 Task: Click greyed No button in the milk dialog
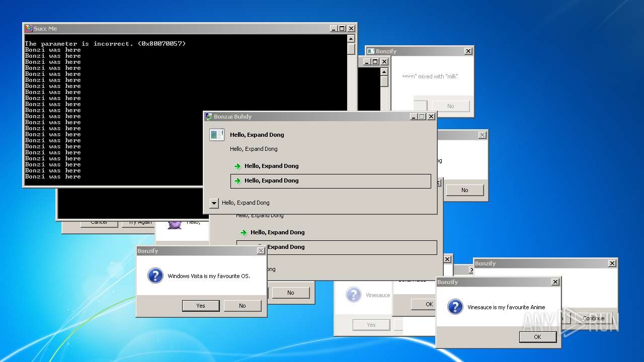pyautogui.click(x=450, y=106)
